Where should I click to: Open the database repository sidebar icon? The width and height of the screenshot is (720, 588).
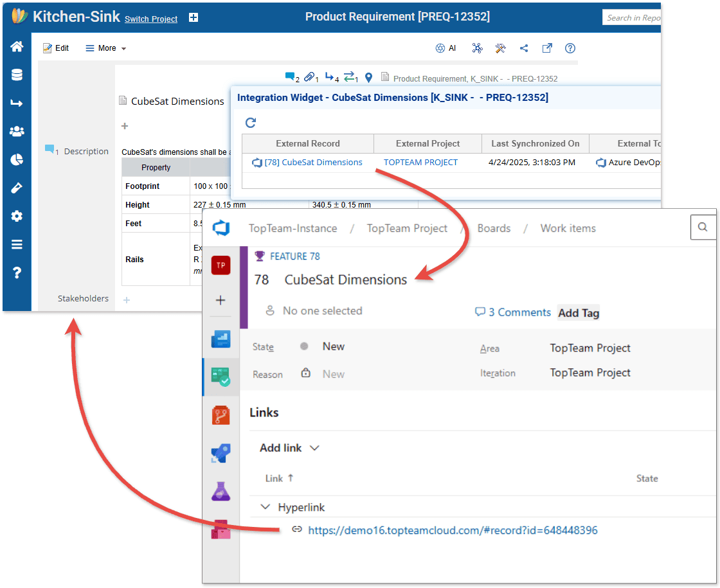pyautogui.click(x=17, y=75)
